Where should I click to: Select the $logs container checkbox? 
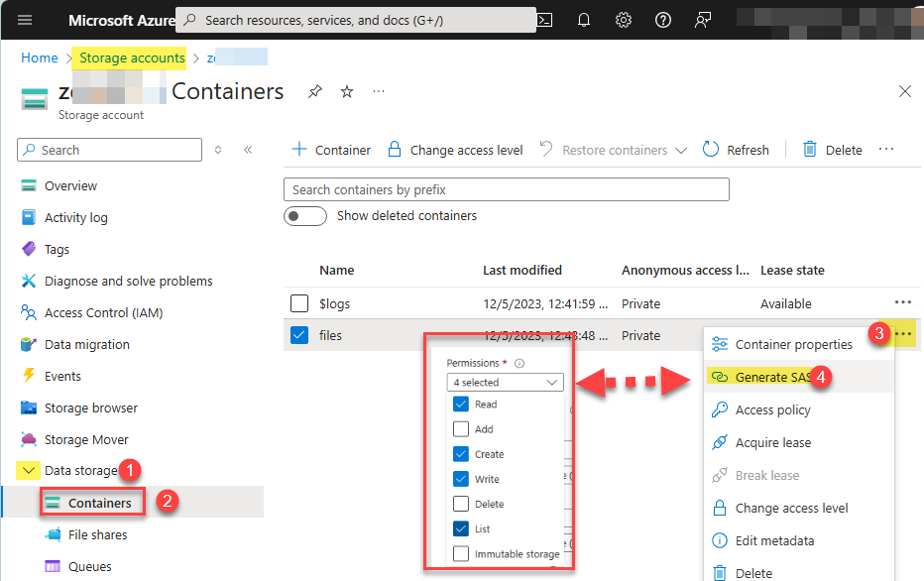click(x=299, y=303)
